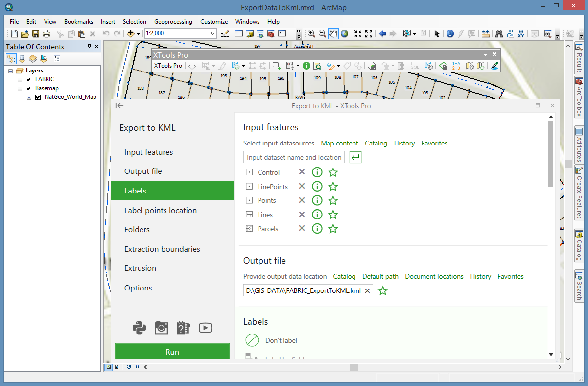Image resolution: width=588 pixels, height=386 pixels.
Task: Select the Don't label option
Action: click(271, 340)
